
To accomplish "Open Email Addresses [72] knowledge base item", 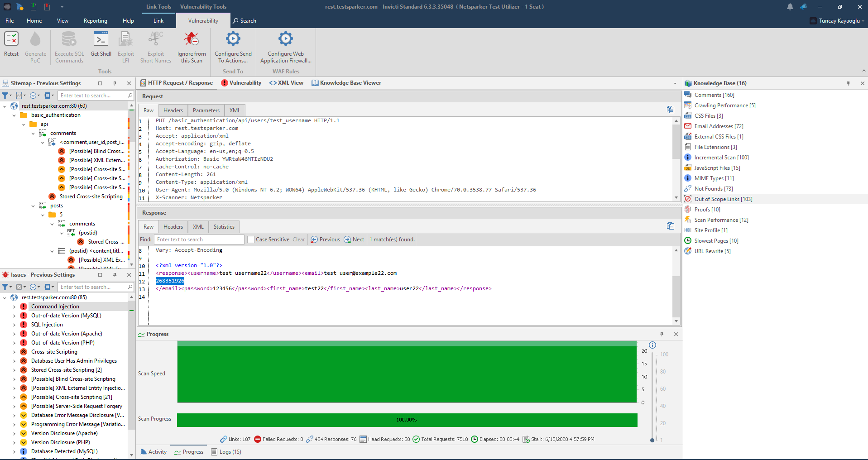I will coord(719,126).
